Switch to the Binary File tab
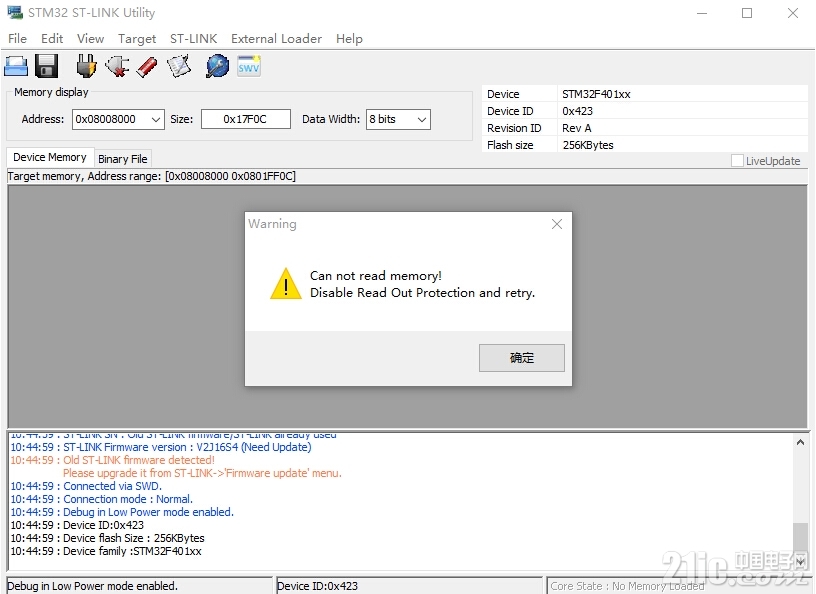 pos(123,159)
